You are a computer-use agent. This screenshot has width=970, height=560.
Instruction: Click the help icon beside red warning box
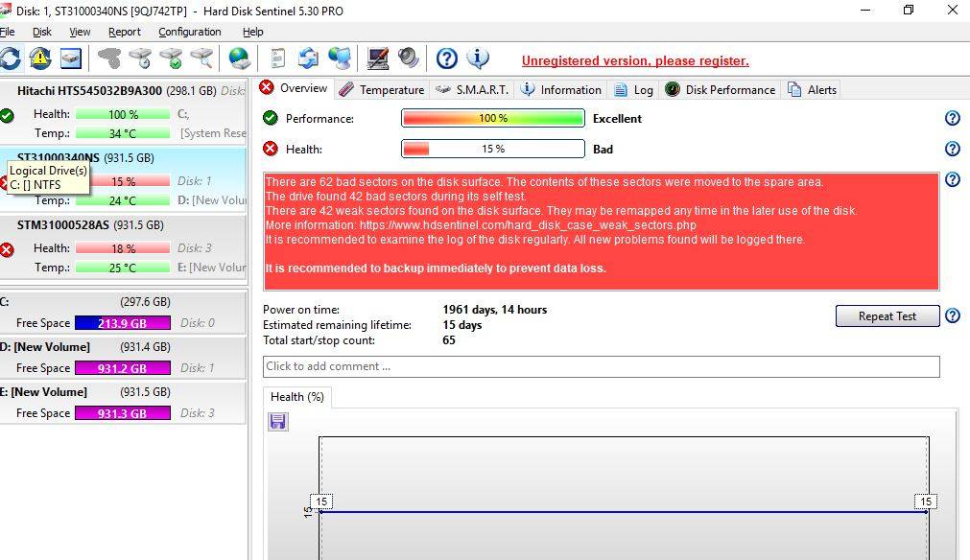tap(953, 180)
